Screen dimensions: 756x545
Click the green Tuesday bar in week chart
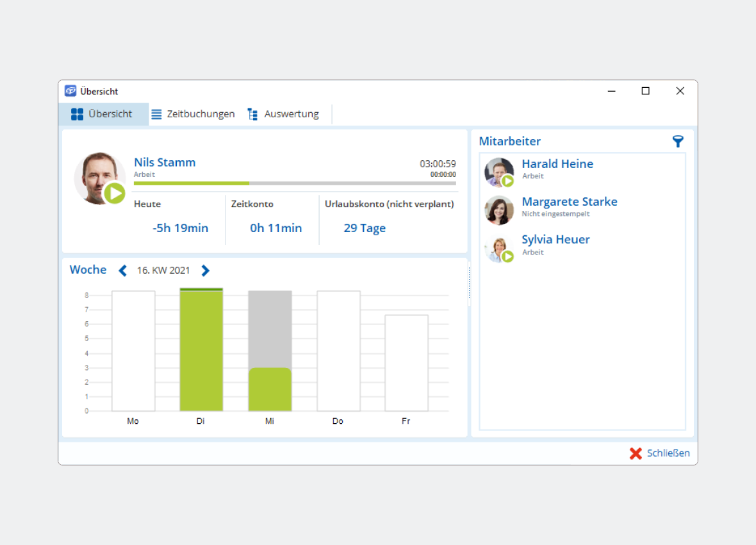pos(201,349)
